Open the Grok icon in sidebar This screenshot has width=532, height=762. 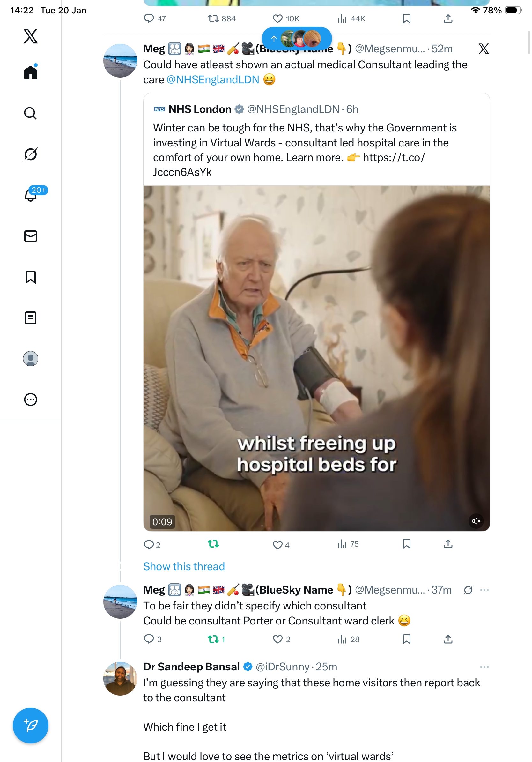[x=31, y=154]
